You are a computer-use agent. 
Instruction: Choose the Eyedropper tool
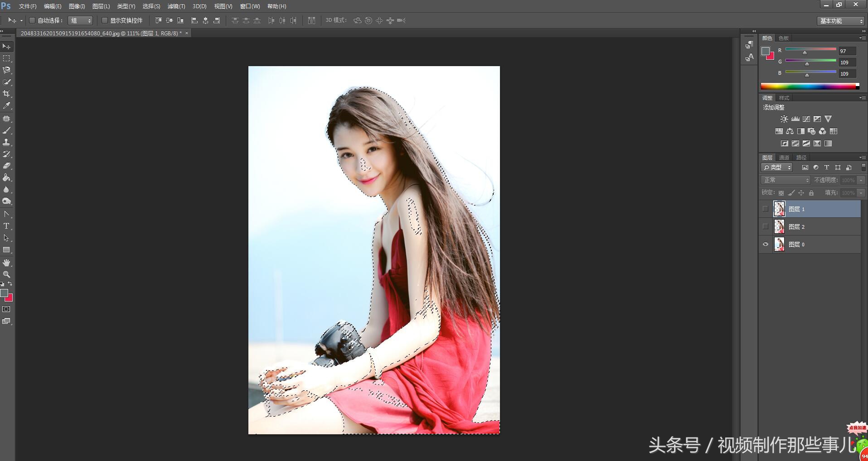pos(6,106)
